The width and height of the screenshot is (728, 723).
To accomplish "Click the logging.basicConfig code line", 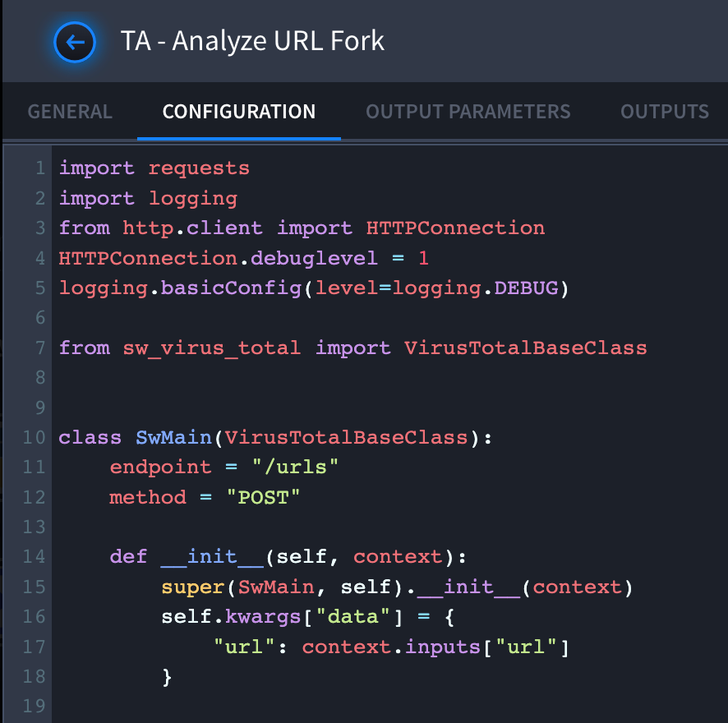I will (314, 288).
